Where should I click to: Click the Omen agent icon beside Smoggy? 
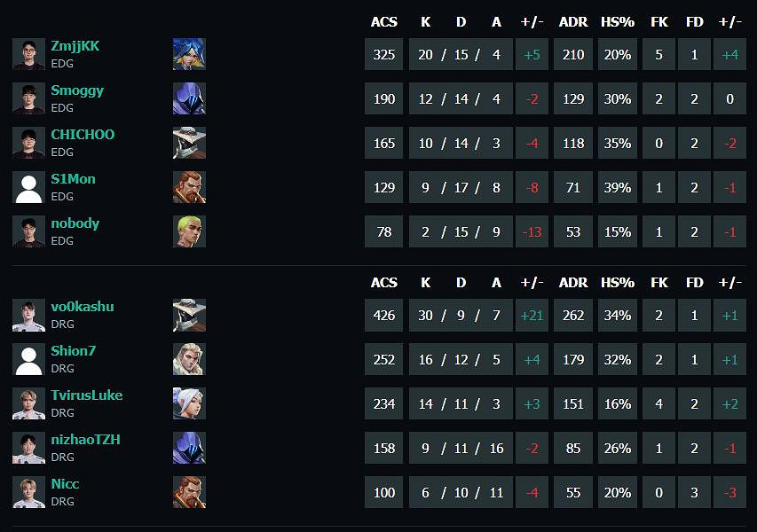pos(189,98)
